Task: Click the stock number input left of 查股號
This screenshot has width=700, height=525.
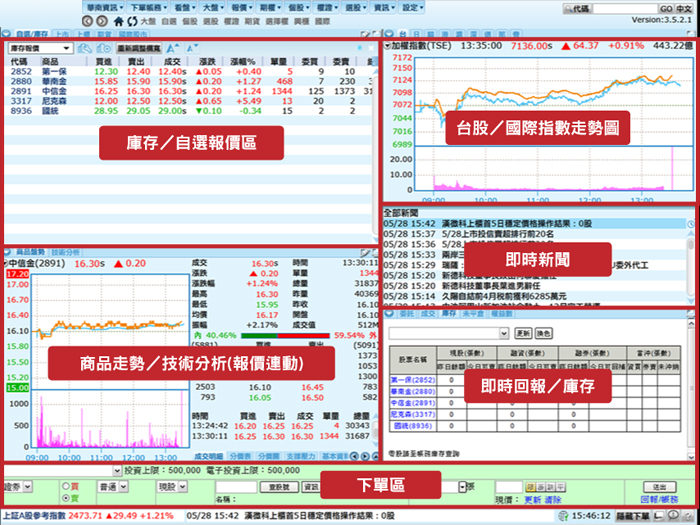Action: click(236, 487)
